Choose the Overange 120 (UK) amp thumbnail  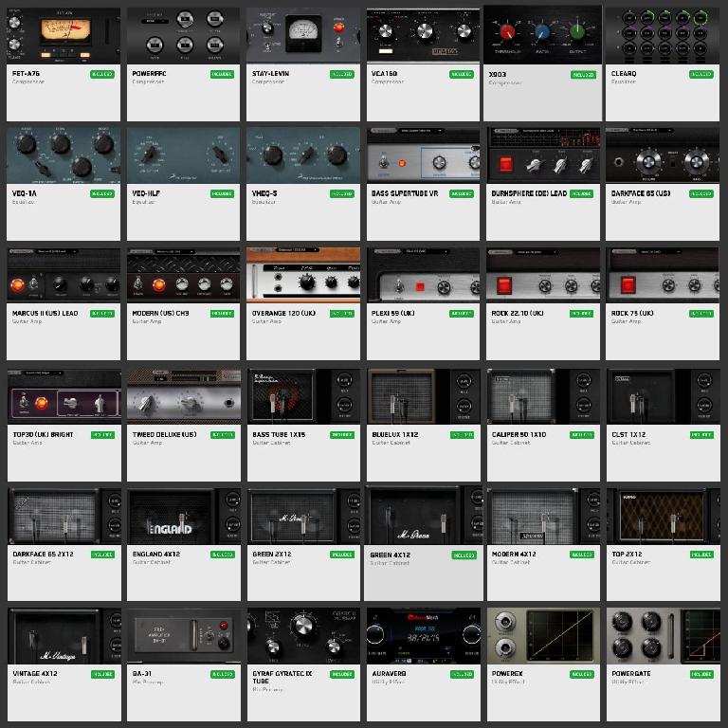303,275
